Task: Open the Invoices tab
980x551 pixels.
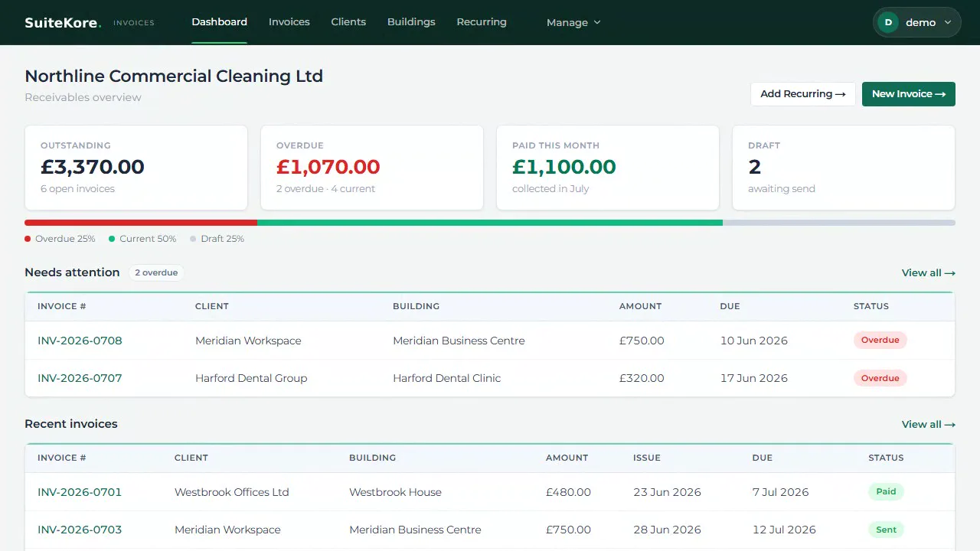Action: coord(289,21)
